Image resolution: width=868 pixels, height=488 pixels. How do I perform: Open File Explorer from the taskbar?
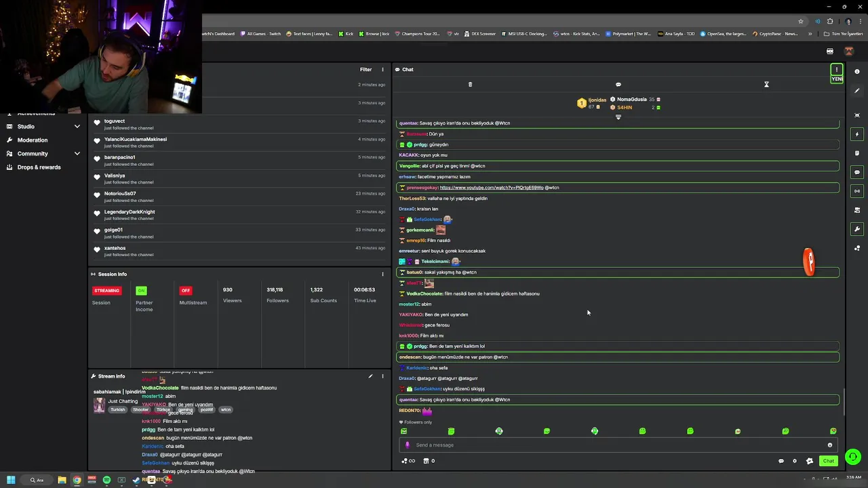62,481
